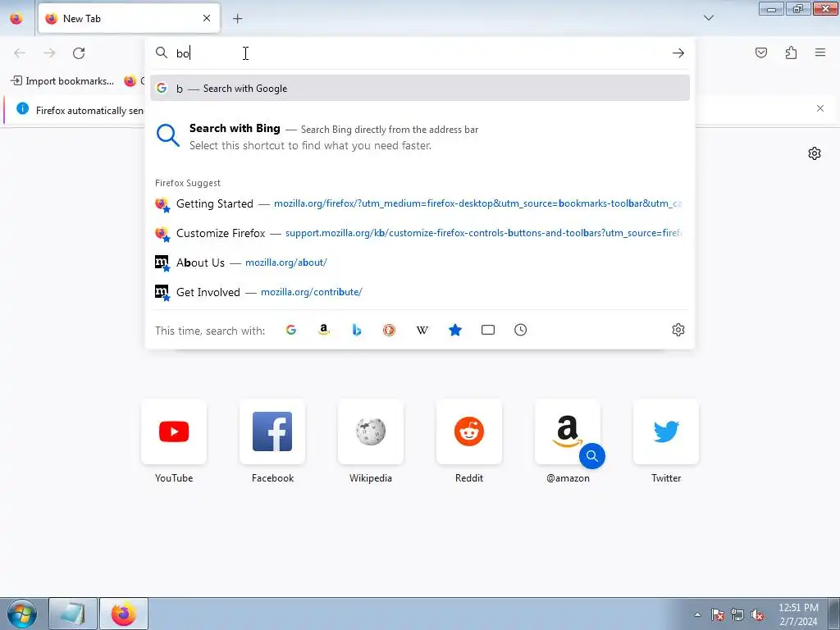This screenshot has height=630, width=840.
Task: Open the network status tray icon
Action: [x=737, y=614]
